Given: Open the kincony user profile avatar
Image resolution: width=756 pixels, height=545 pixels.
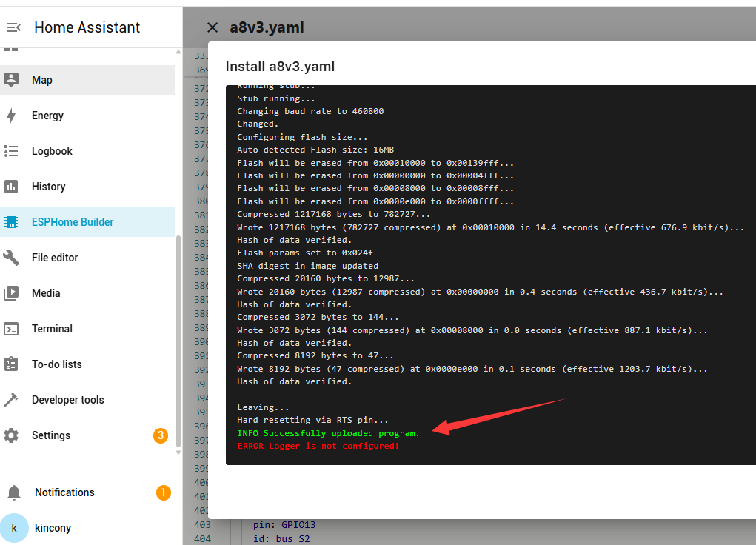Looking at the screenshot, I should coord(14,528).
